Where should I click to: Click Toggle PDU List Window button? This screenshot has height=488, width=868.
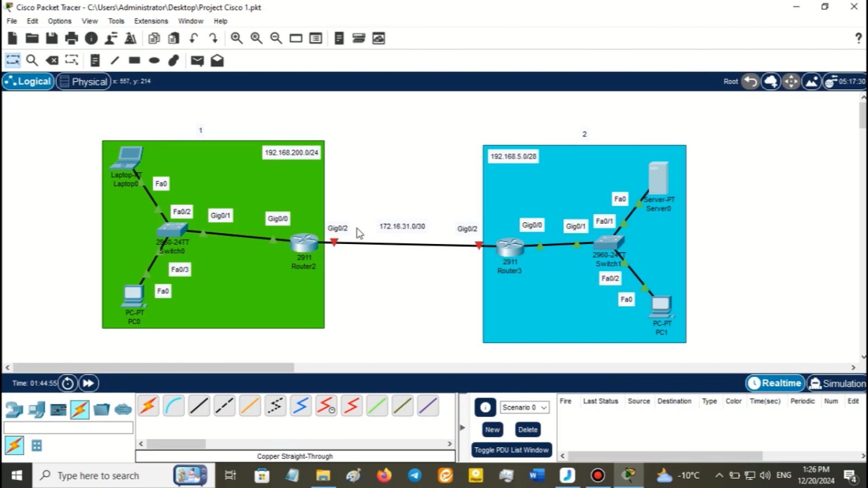click(x=511, y=450)
